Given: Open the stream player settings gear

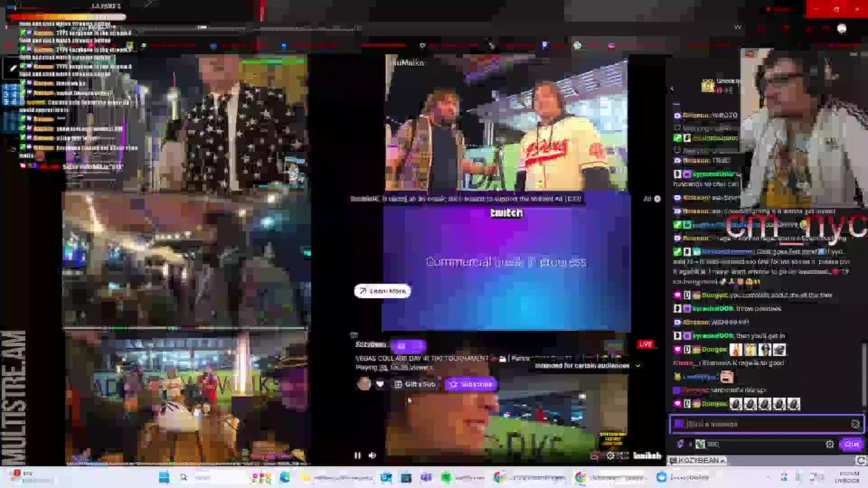Looking at the screenshot, I should click(610, 456).
